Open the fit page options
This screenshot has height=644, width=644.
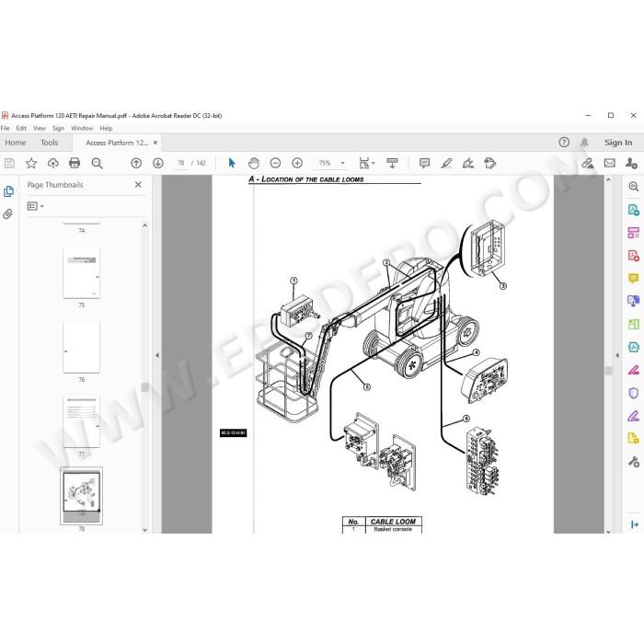(x=366, y=163)
